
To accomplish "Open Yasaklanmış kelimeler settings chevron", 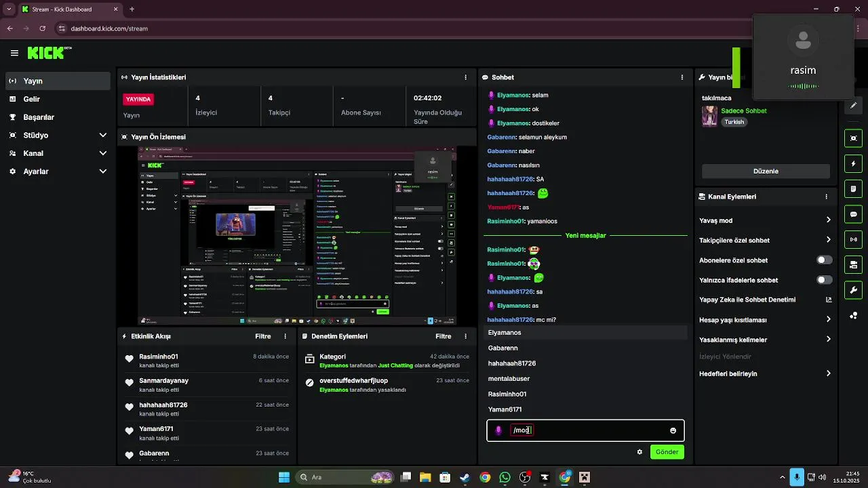I will 829,340.
